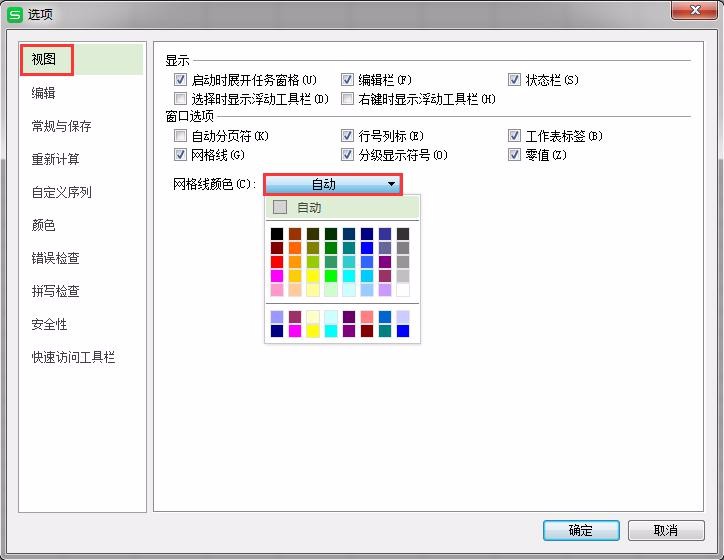Click the gray automatic color icon in dropdown list

tap(280, 207)
